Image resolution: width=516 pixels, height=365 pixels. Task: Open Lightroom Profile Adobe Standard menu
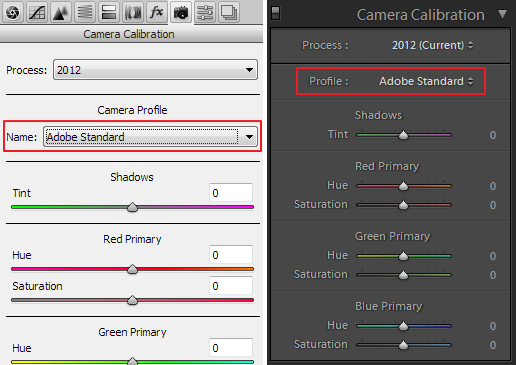point(426,81)
